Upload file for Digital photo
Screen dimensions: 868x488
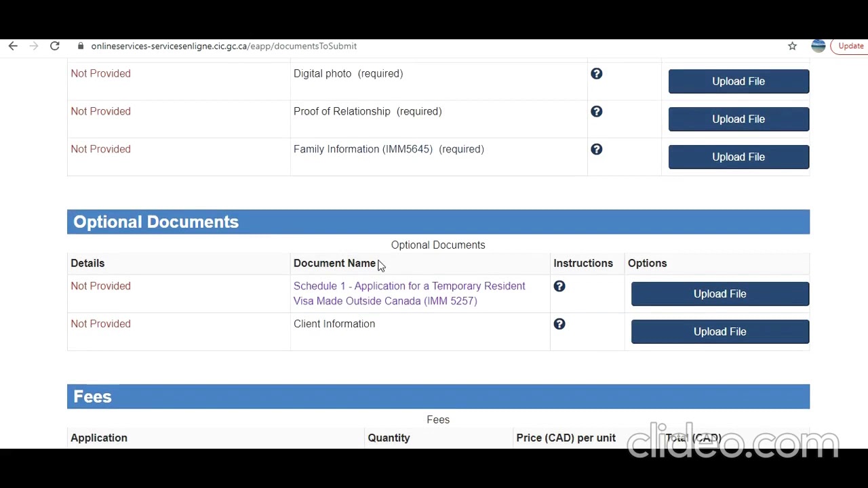pyautogui.click(x=738, y=81)
